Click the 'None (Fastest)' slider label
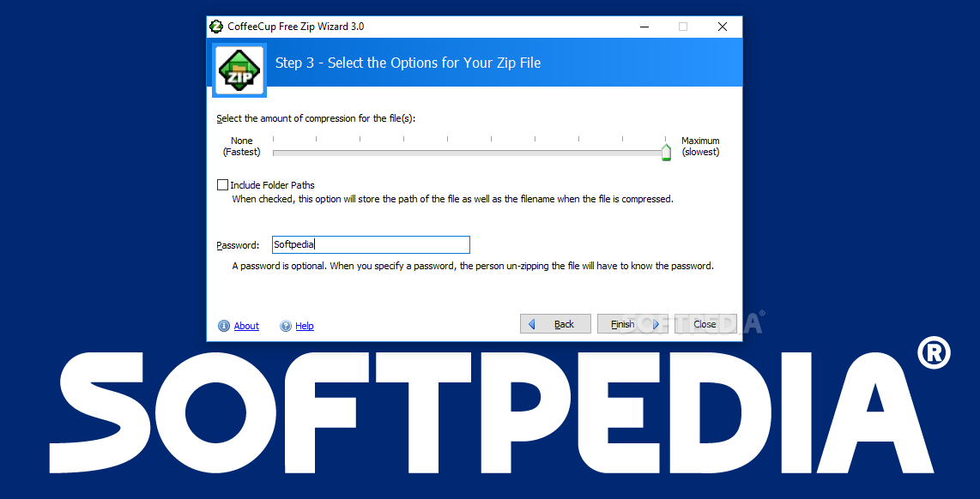The image size is (980, 499). point(242,146)
